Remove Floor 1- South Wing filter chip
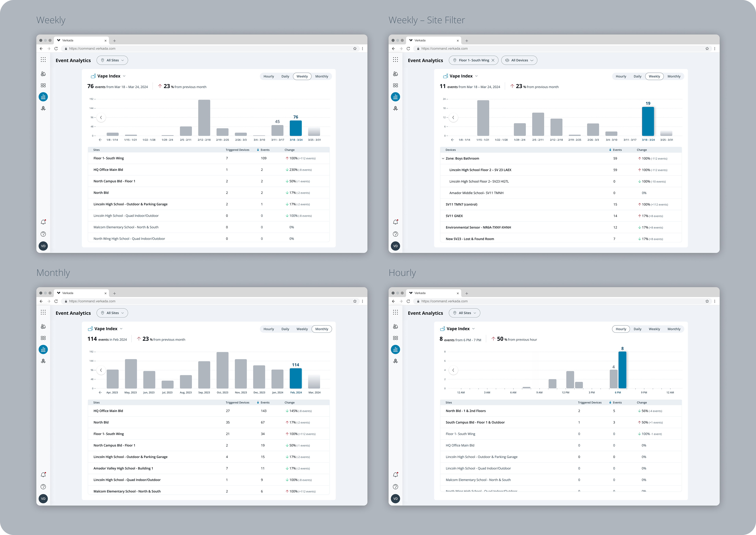756x535 pixels. tap(493, 60)
